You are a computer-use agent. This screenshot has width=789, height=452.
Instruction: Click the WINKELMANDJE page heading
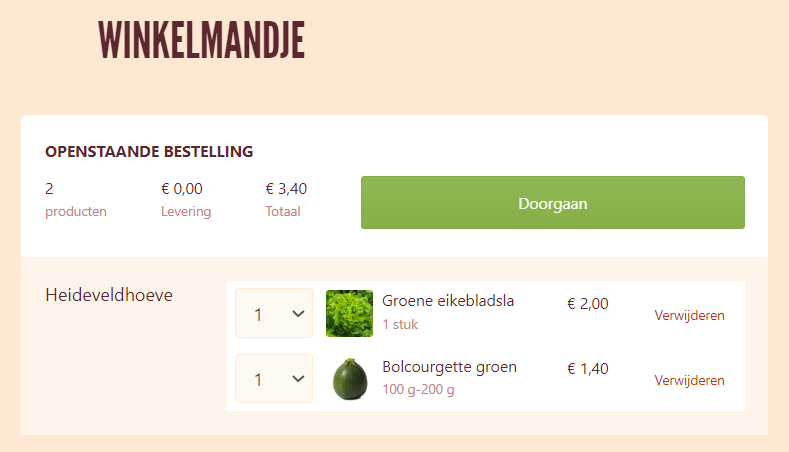(201, 40)
